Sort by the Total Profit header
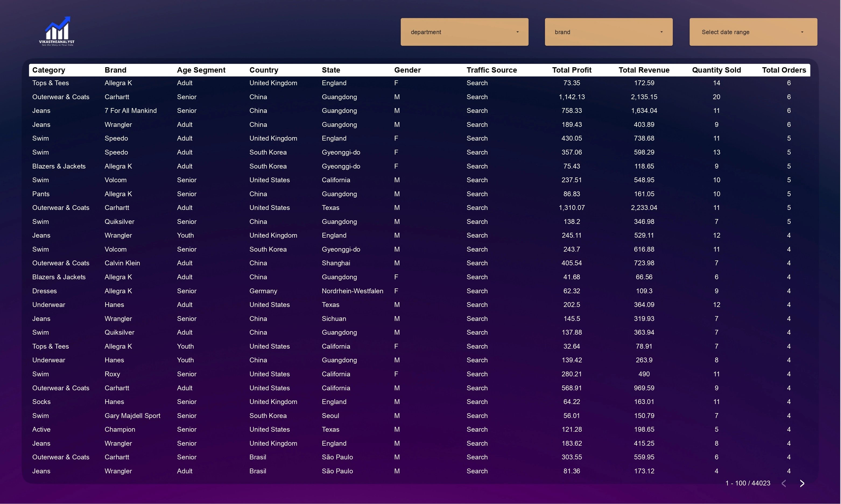This screenshot has height=504, width=841. (x=571, y=70)
